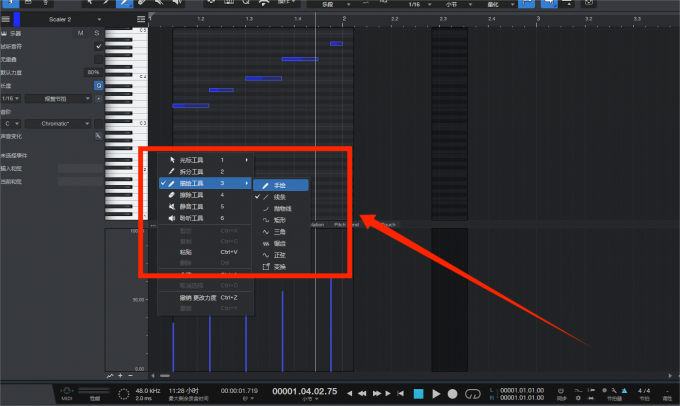
Task: Expand the Chromatic scale dropdown
Action: click(56, 123)
